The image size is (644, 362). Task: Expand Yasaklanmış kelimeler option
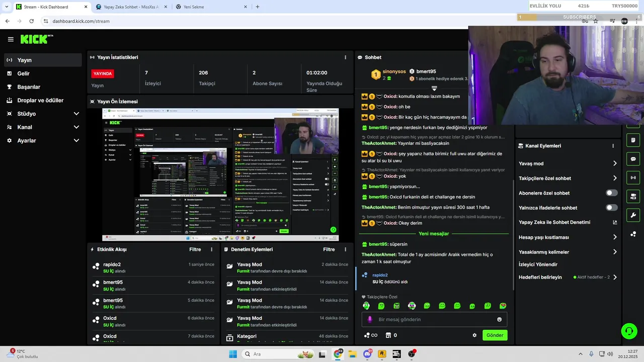point(568,252)
